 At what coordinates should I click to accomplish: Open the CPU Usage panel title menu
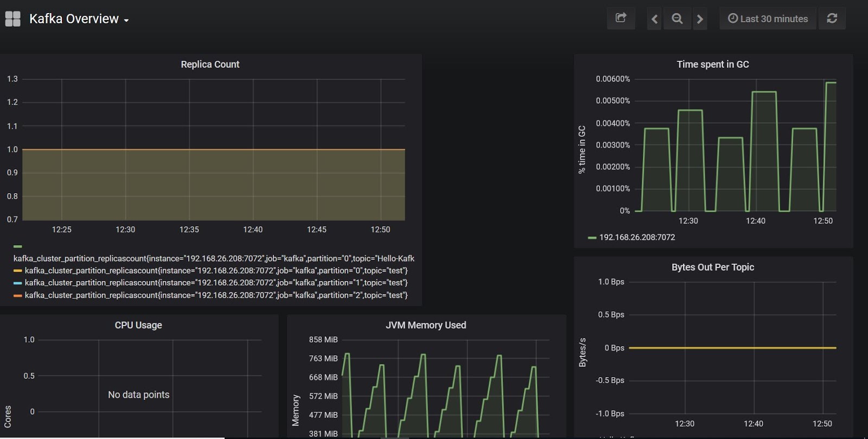coord(138,325)
